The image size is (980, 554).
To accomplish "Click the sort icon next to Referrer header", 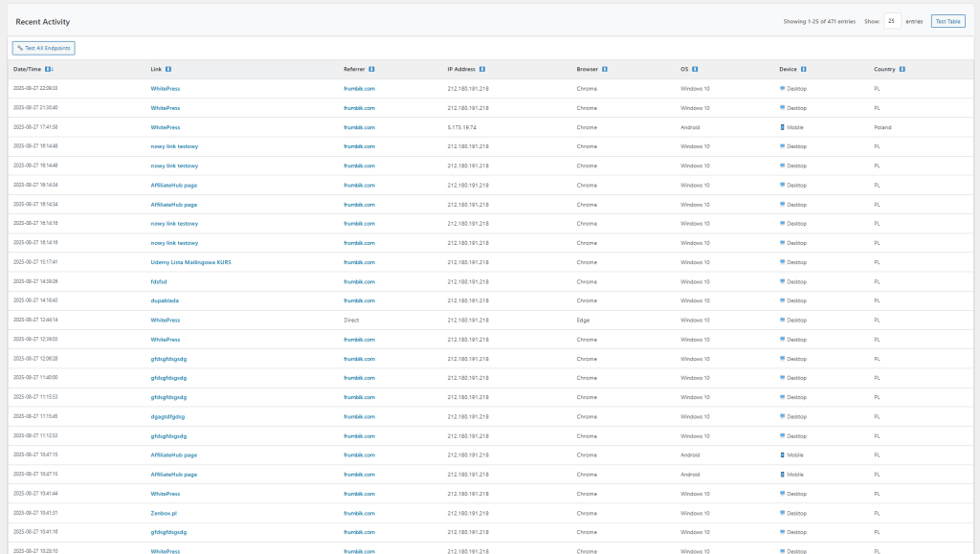I will tap(371, 69).
